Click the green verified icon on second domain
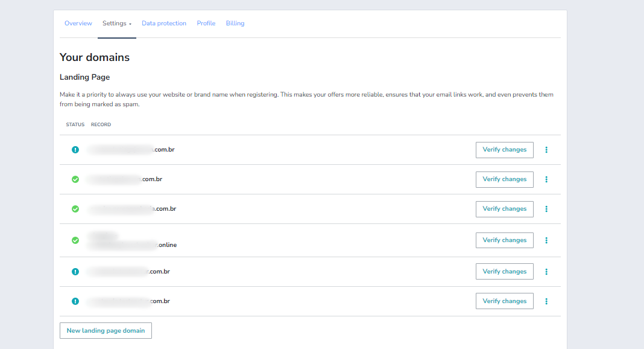 tap(75, 179)
